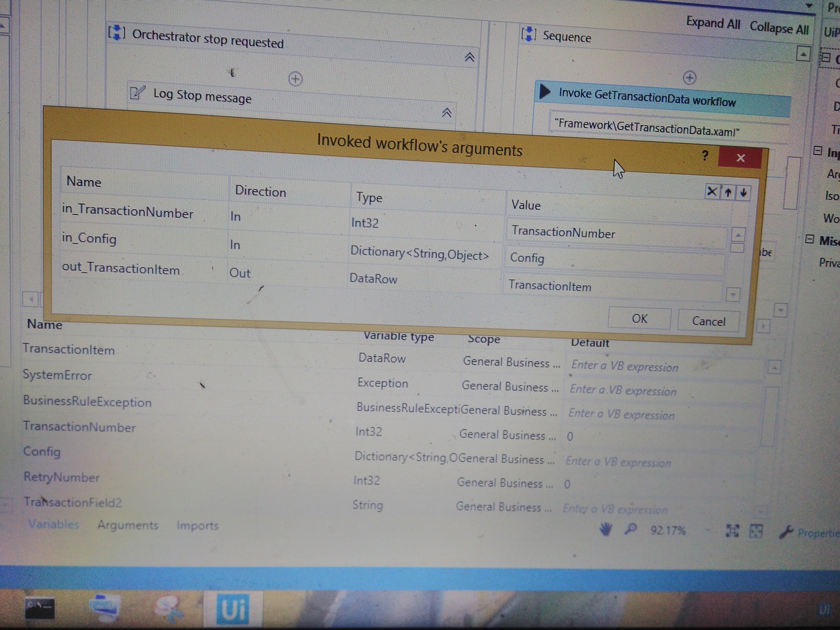Click plus icon above Log Stop message
The image size is (840, 630).
click(295, 79)
